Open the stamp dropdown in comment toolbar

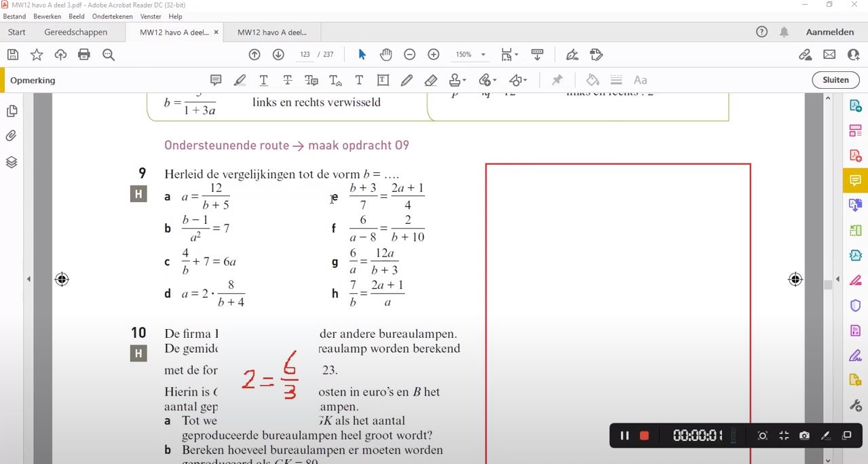tap(457, 80)
